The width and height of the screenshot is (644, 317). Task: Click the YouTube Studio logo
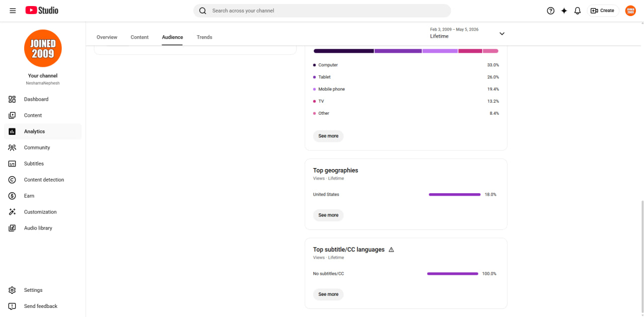tap(42, 11)
